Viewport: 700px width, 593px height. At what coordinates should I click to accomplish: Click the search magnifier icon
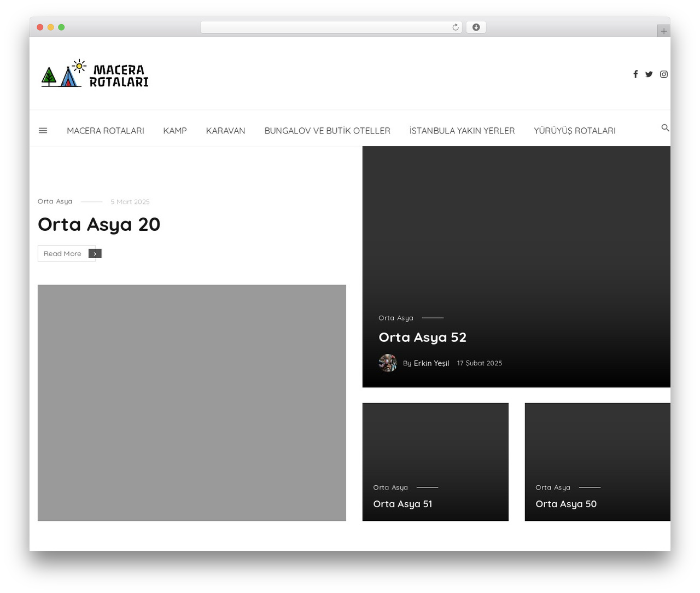665,128
